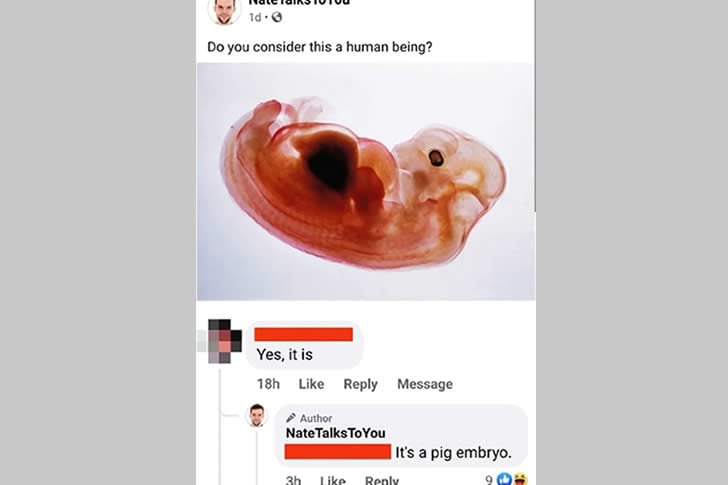Click author avatar beside pig embryo reply
The height and width of the screenshot is (485, 728).
click(x=257, y=415)
